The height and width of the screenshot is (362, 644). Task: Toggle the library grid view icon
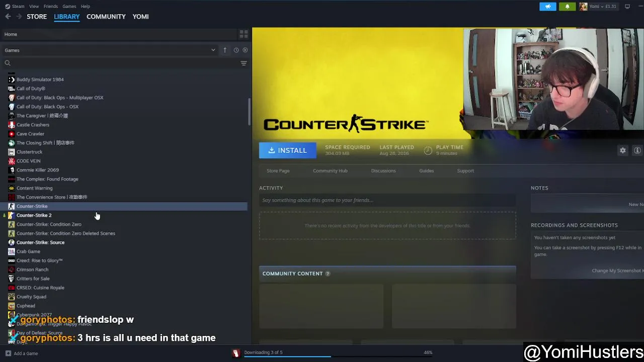pyautogui.click(x=244, y=34)
